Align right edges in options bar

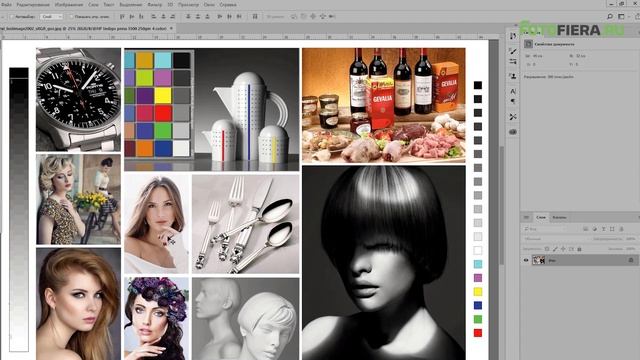(x=173, y=17)
